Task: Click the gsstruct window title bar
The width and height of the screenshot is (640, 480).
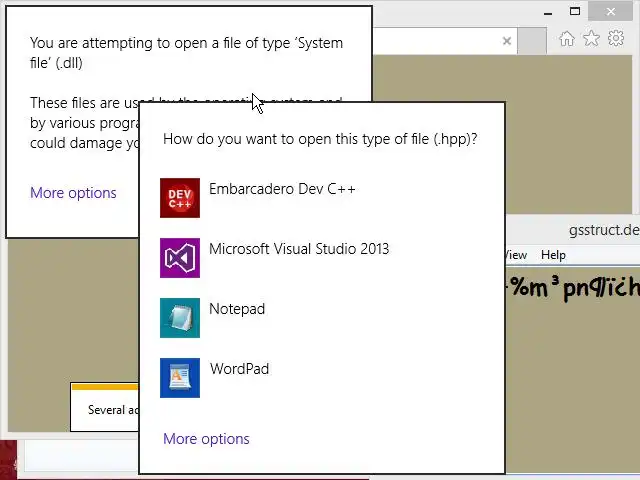Action: coord(573,230)
